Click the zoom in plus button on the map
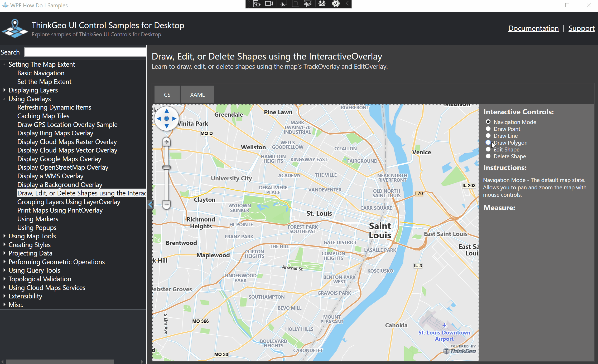 (166, 141)
